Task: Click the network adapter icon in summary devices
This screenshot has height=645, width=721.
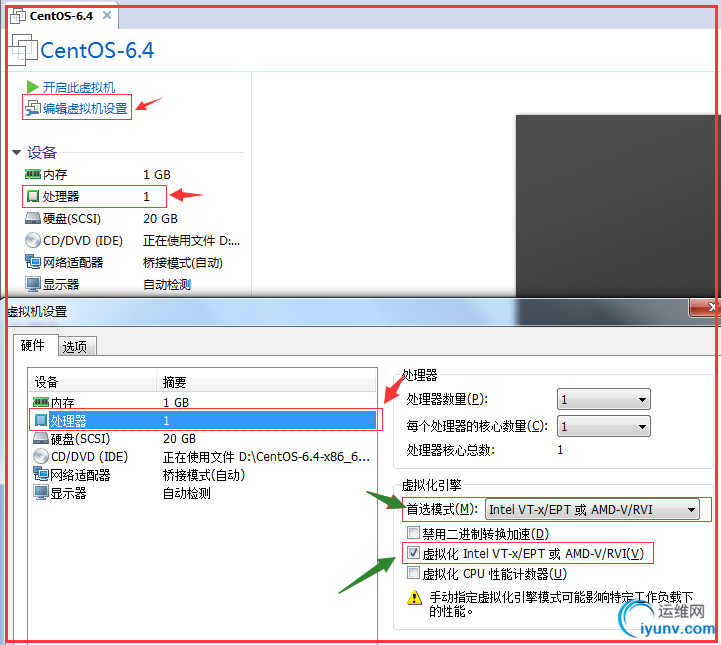Action: (33, 262)
